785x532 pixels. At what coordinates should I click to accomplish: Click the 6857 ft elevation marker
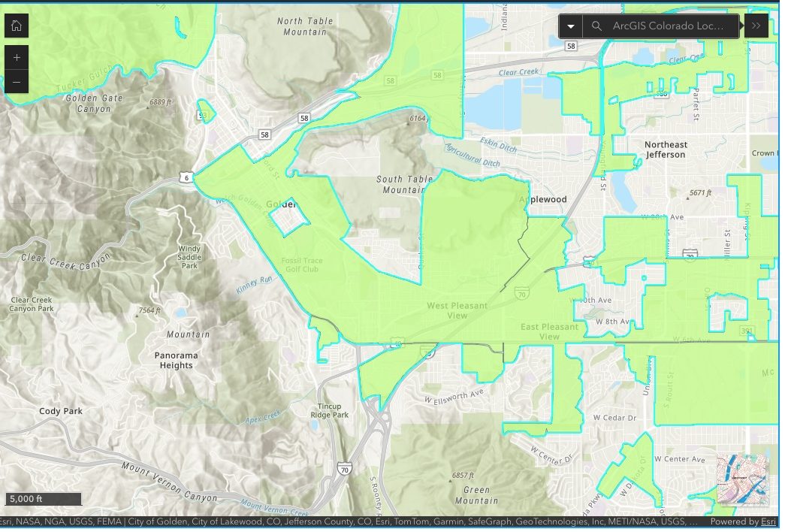462,477
